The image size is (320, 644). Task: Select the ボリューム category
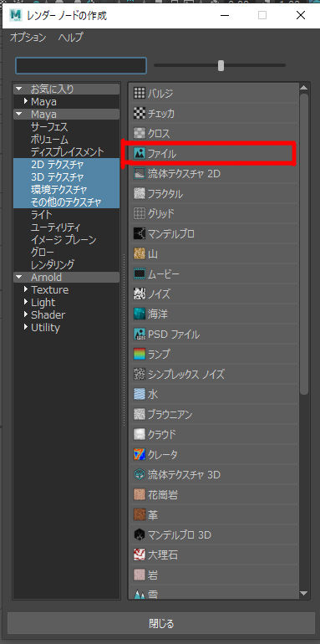tap(49, 140)
